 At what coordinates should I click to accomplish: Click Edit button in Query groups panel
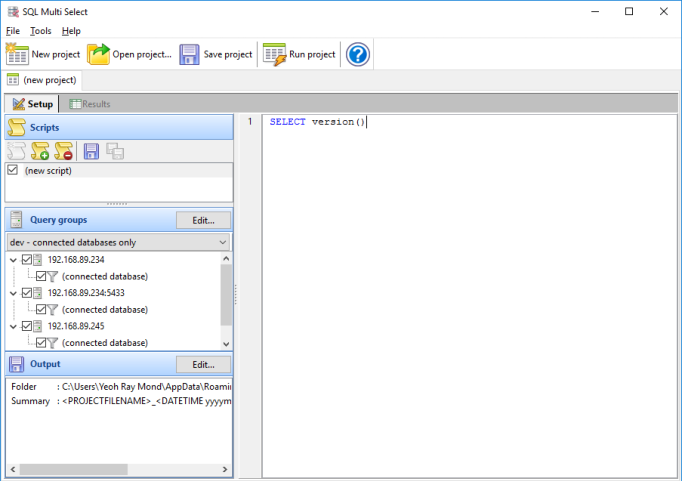(203, 220)
